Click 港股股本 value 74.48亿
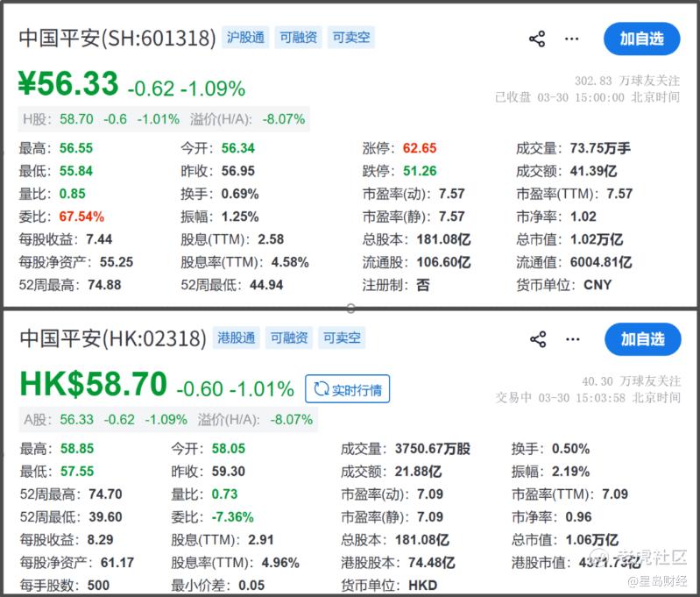700x597 pixels. point(432,563)
